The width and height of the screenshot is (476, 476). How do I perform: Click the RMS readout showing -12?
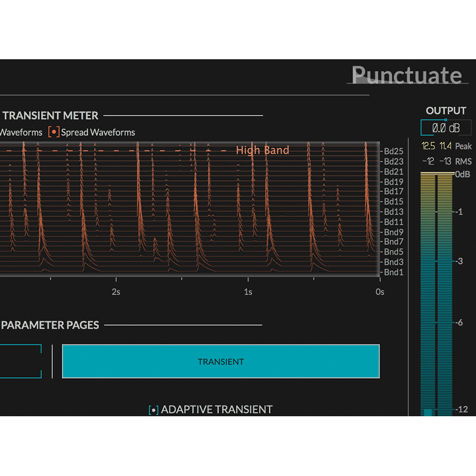[429, 161]
